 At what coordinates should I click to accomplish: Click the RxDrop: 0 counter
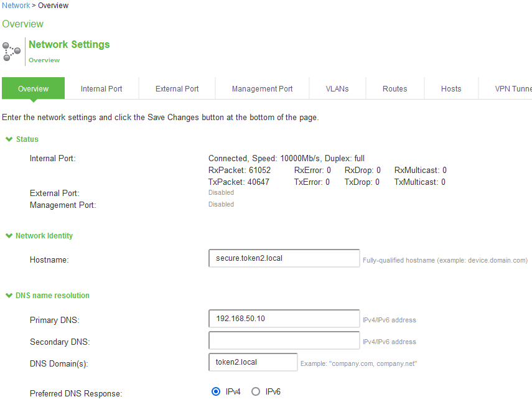363,170
